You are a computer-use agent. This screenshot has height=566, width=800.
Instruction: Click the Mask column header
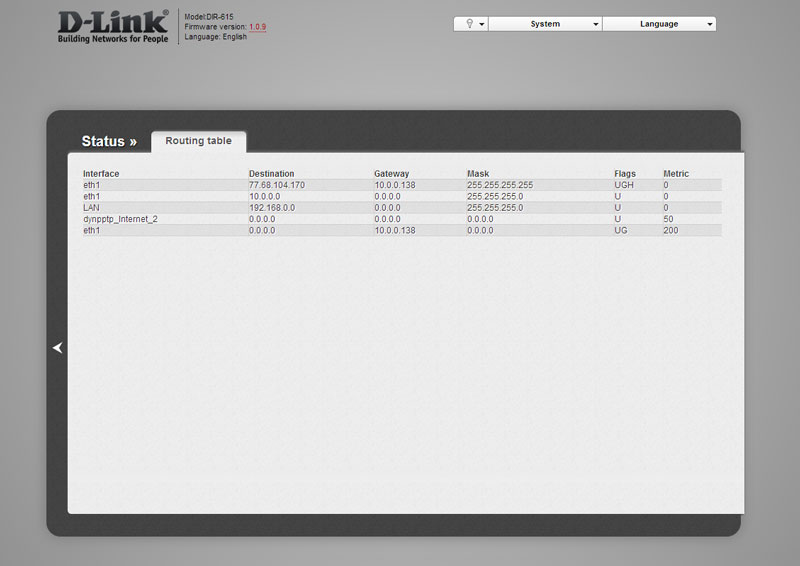tap(478, 174)
